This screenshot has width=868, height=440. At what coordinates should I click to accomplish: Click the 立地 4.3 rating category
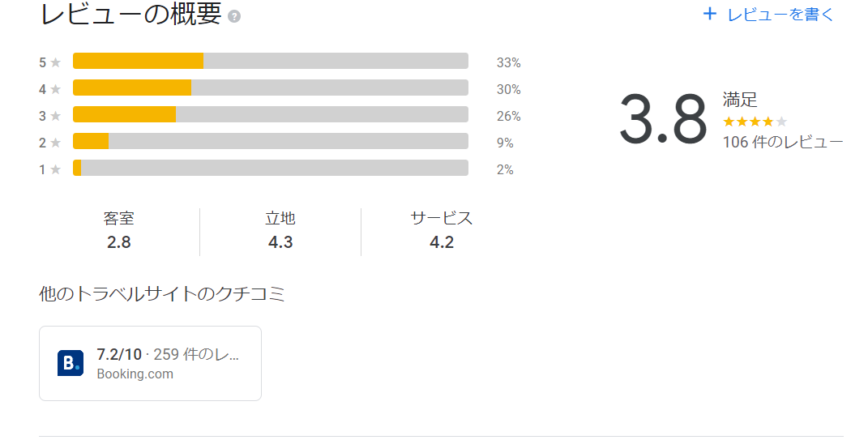click(x=280, y=230)
